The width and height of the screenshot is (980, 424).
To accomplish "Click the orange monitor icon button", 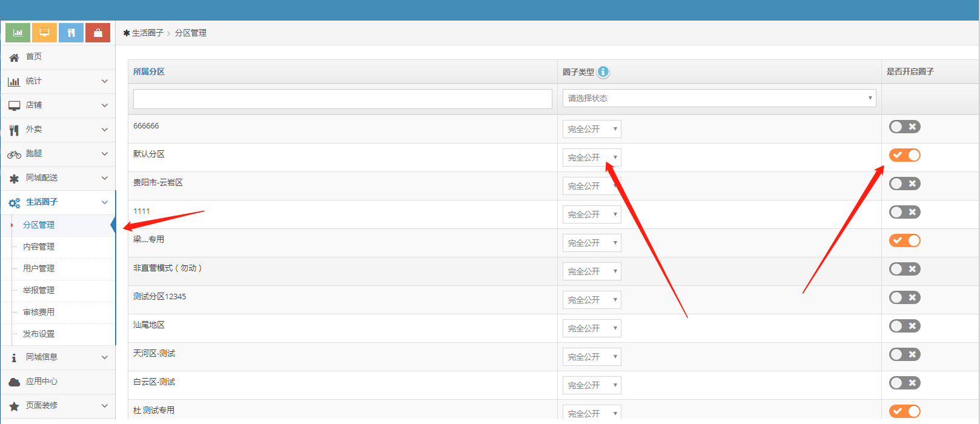I will pyautogui.click(x=44, y=33).
